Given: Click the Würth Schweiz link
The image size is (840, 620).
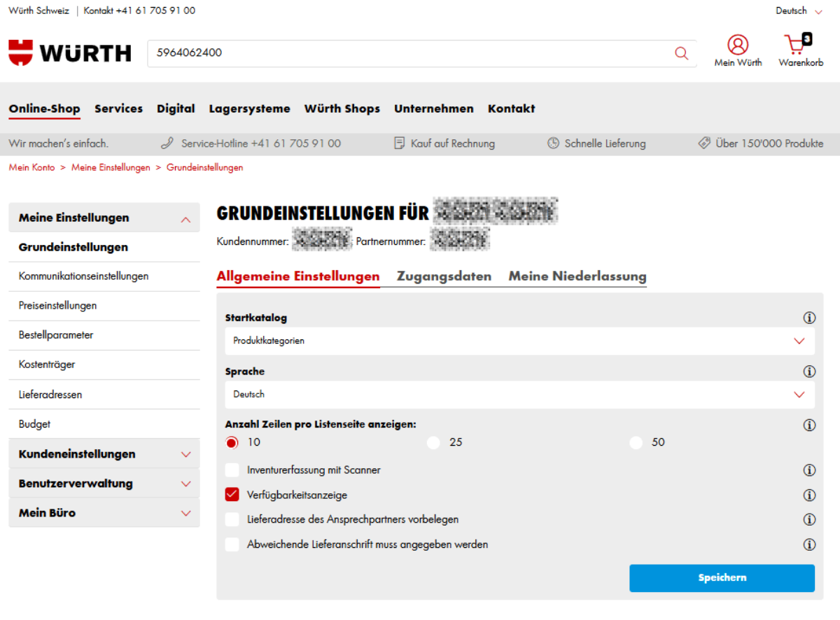Looking at the screenshot, I should click(38, 10).
